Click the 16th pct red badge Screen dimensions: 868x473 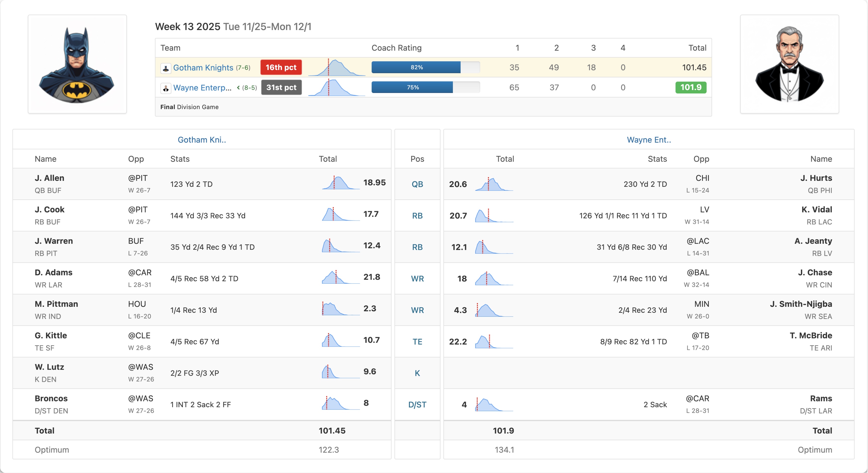(281, 67)
